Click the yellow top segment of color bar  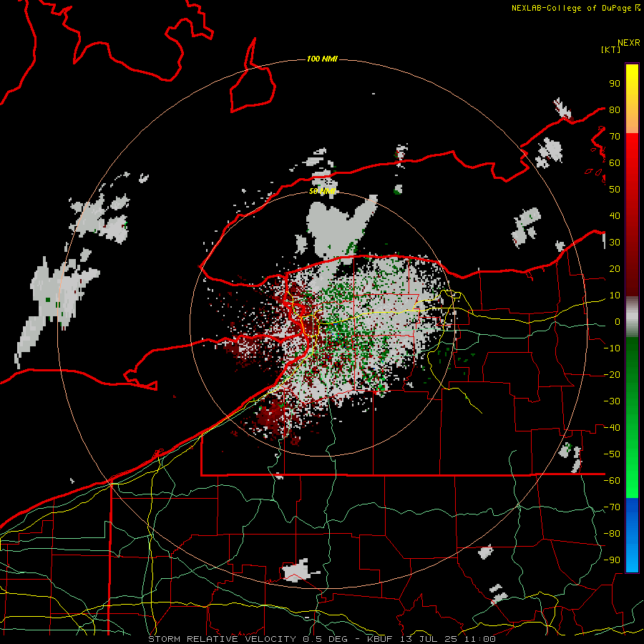click(x=632, y=99)
